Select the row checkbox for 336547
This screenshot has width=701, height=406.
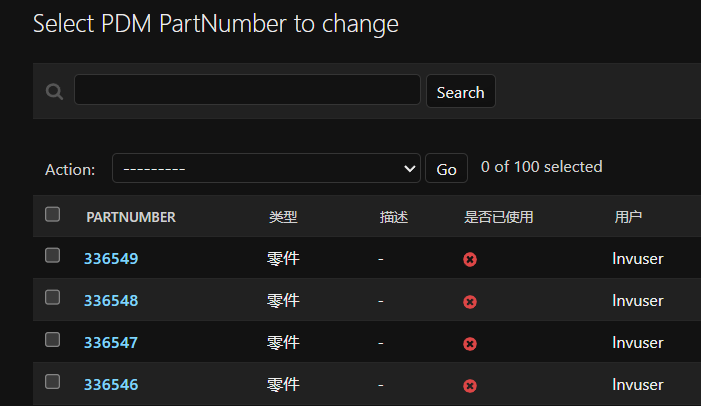52,339
